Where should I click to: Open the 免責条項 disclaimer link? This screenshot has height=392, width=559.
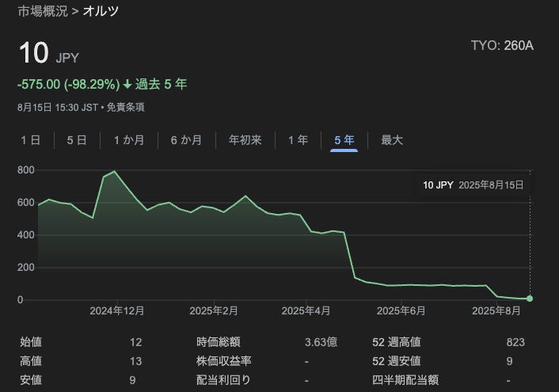click(125, 108)
